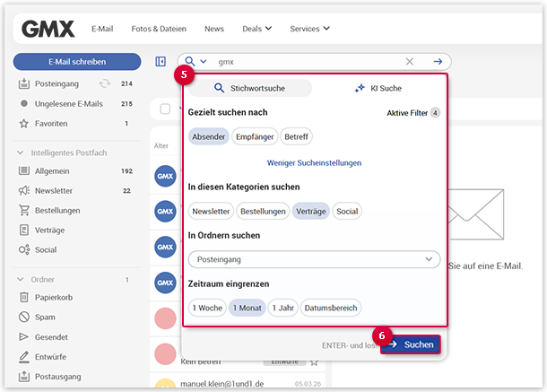Click the envelope illustration in reading pane
Viewport: 547px width, 392px height.
coord(476,214)
